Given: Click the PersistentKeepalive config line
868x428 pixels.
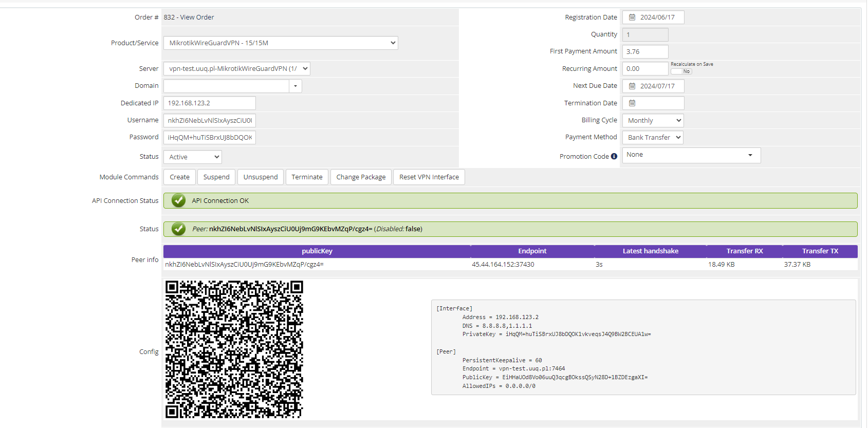Looking at the screenshot, I should (502, 361).
